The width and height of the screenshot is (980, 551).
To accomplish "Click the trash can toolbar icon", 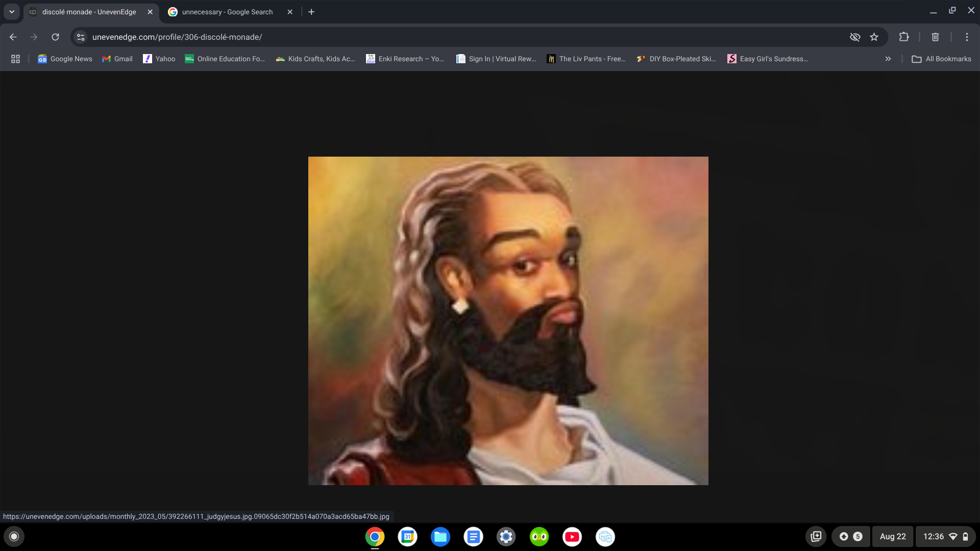I will point(935,37).
